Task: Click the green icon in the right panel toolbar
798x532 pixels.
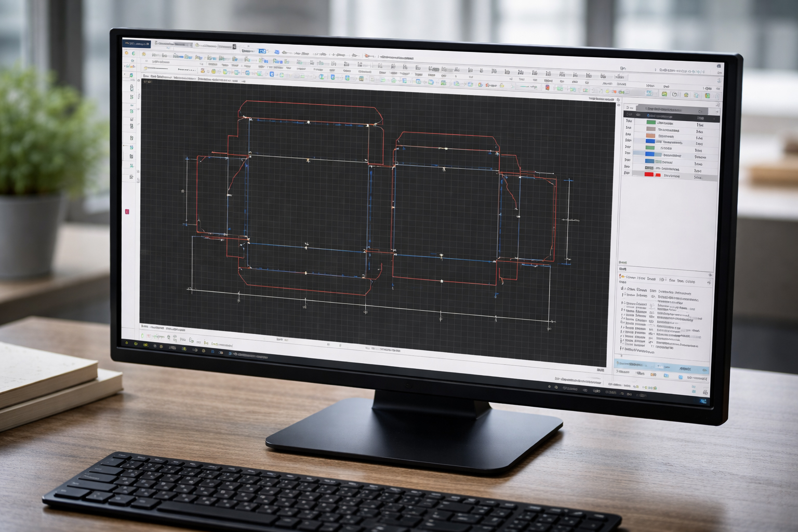Action: click(664, 94)
